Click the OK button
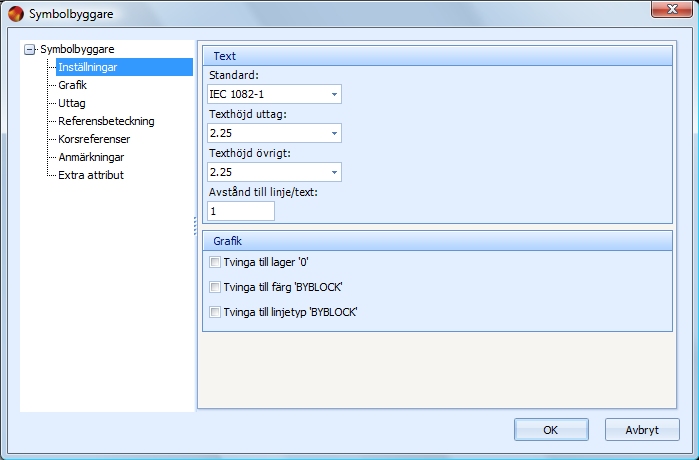Screen dimensions: 699x460 (551, 430)
